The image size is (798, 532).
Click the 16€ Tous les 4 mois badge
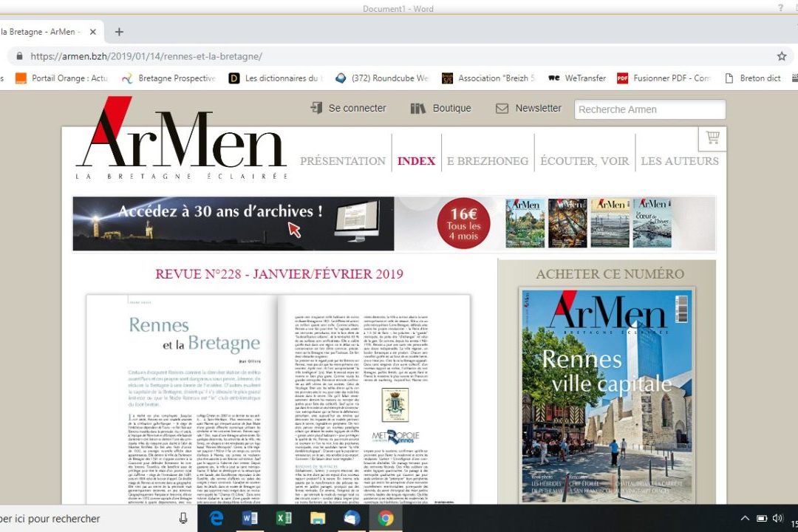click(x=463, y=223)
